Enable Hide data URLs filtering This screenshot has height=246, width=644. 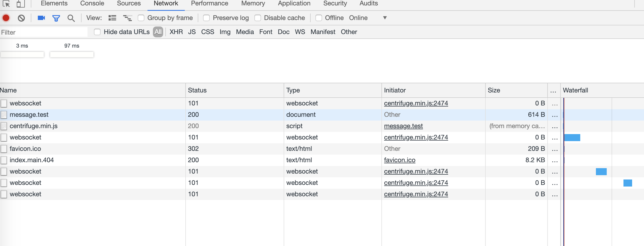tap(97, 32)
